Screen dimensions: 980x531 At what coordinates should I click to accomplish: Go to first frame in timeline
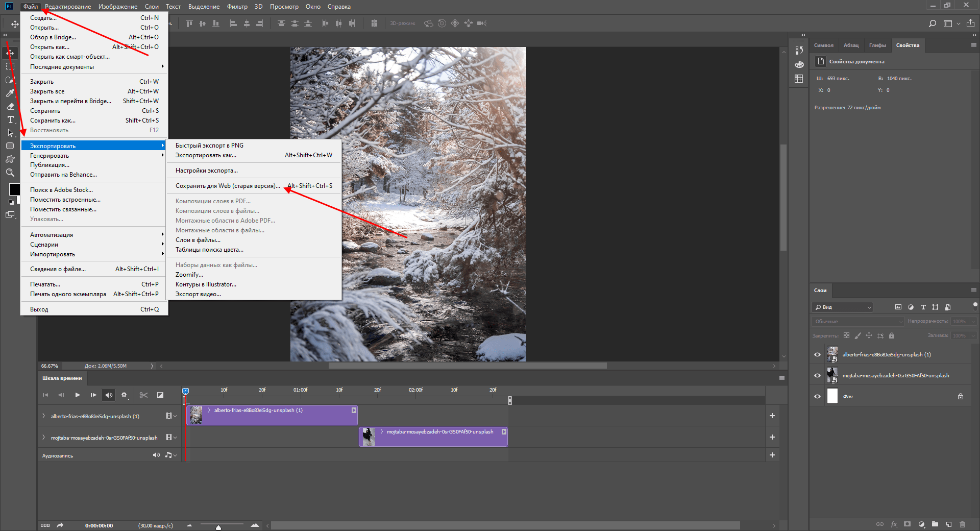[x=45, y=395]
